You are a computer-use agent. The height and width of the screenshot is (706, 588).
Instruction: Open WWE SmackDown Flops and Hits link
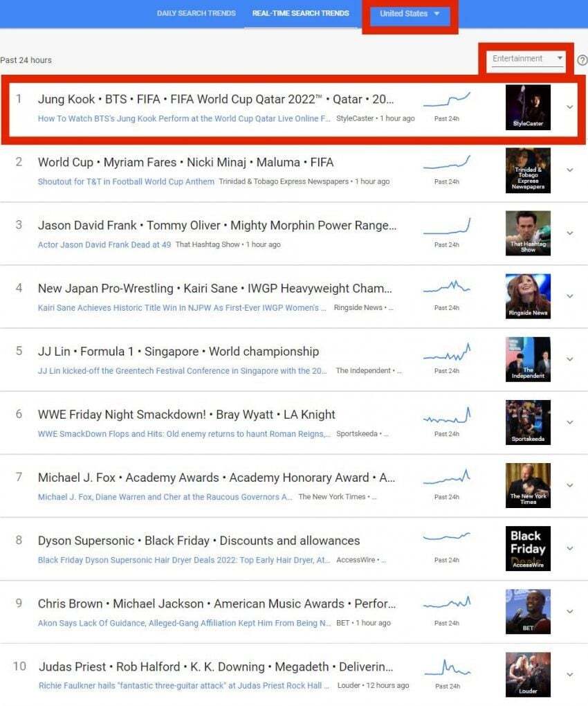click(184, 433)
